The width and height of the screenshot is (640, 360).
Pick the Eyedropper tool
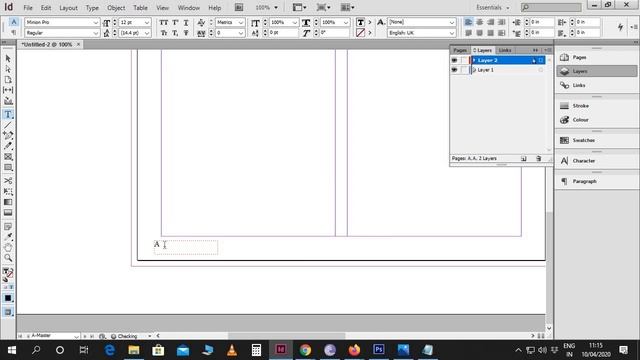(8, 237)
